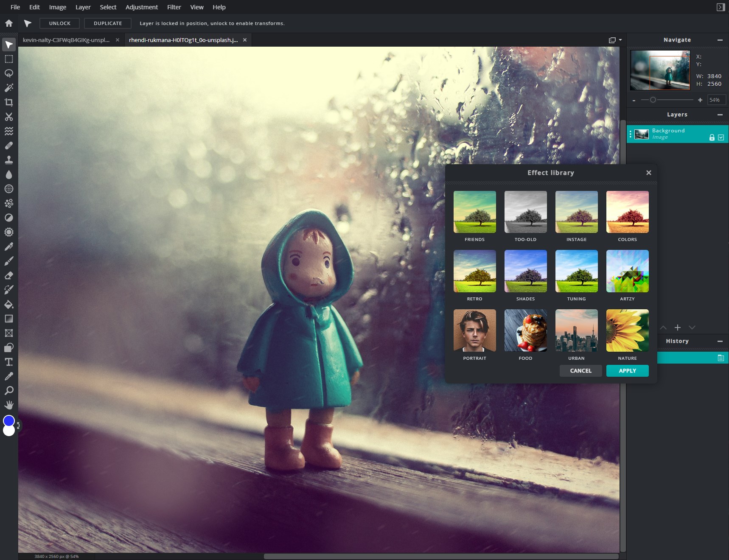Select the Crop tool
Viewport: 729px width, 560px height.
pos(8,102)
